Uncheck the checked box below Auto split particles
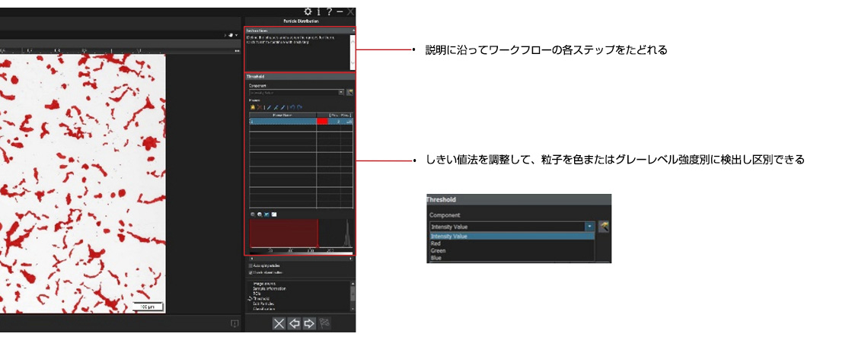This screenshot has width=868, height=340. tap(251, 272)
